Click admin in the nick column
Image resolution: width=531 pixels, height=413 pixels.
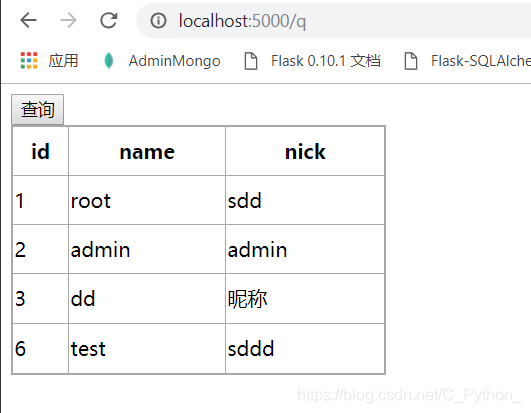click(x=305, y=249)
